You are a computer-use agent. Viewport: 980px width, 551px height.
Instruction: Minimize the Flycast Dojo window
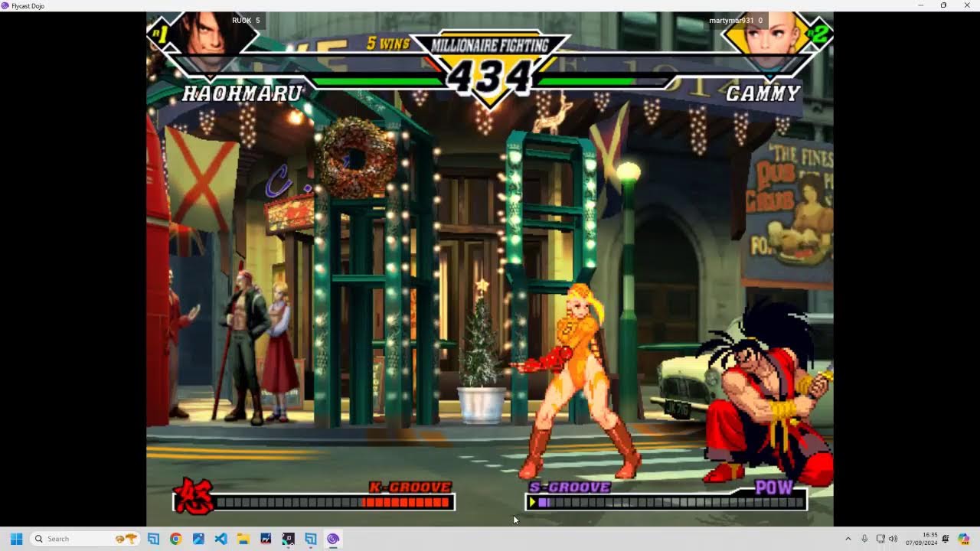[920, 5]
